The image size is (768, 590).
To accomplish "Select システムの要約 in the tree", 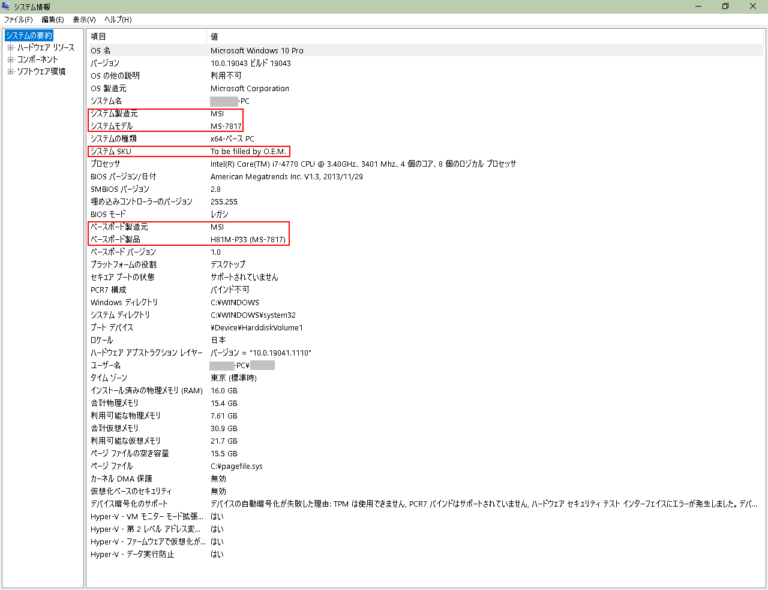I will [28, 36].
